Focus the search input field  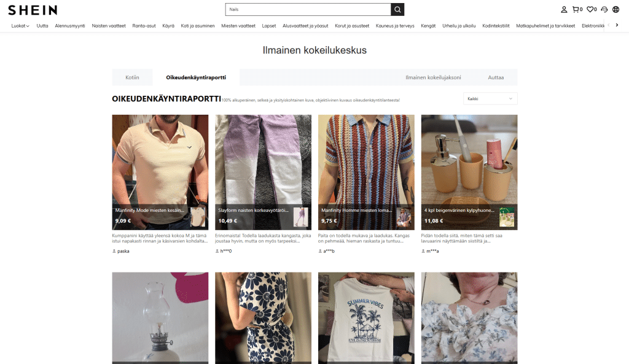point(308,9)
